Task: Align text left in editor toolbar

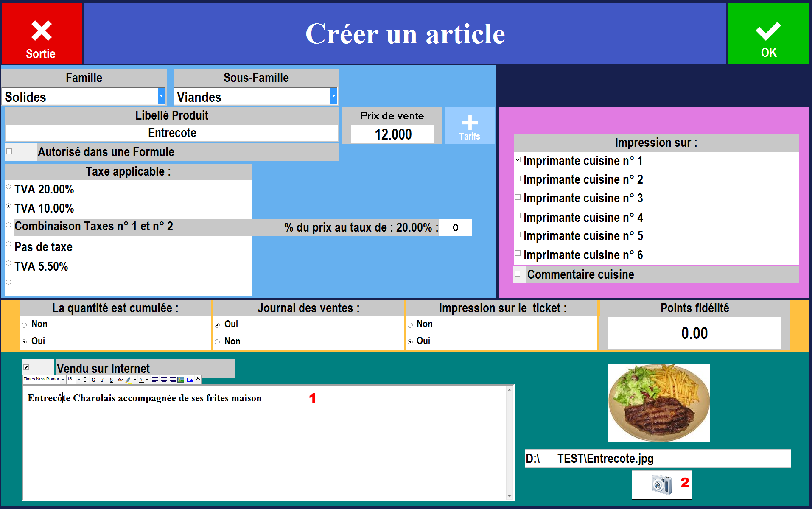Action: (155, 379)
